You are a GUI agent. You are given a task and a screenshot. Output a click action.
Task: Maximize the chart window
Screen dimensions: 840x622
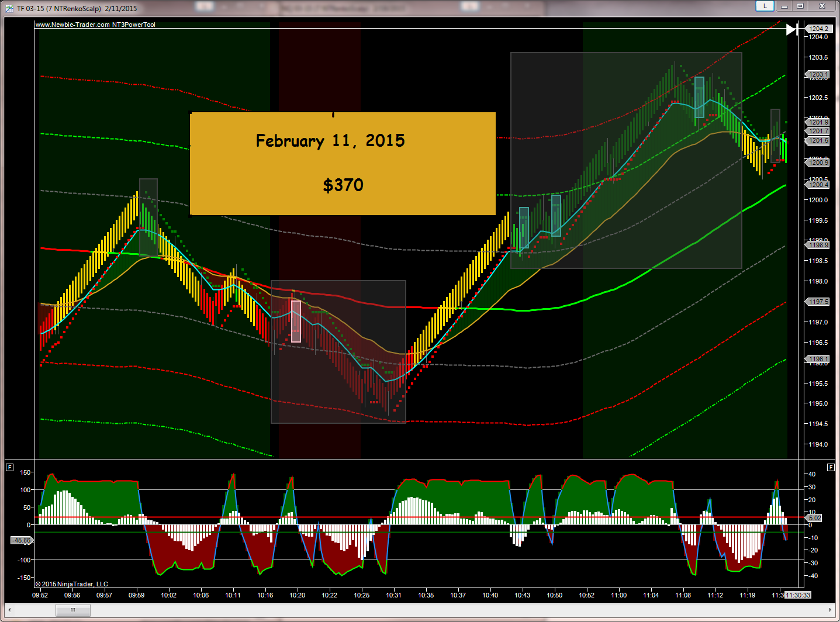[x=800, y=6]
